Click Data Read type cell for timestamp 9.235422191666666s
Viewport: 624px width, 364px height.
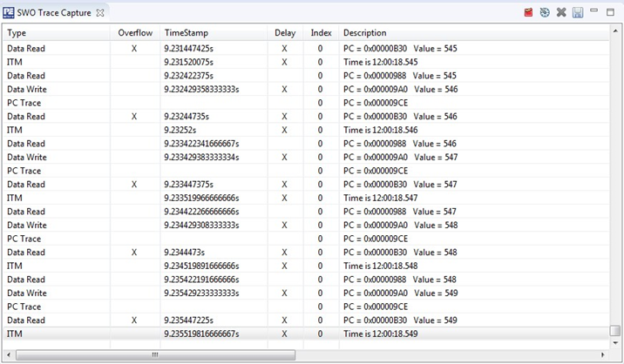point(26,280)
